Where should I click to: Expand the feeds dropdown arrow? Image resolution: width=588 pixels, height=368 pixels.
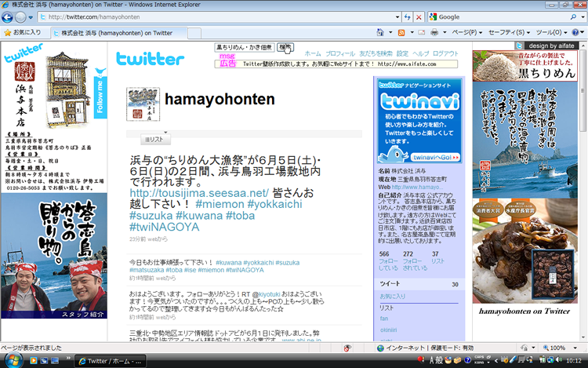[412, 33]
